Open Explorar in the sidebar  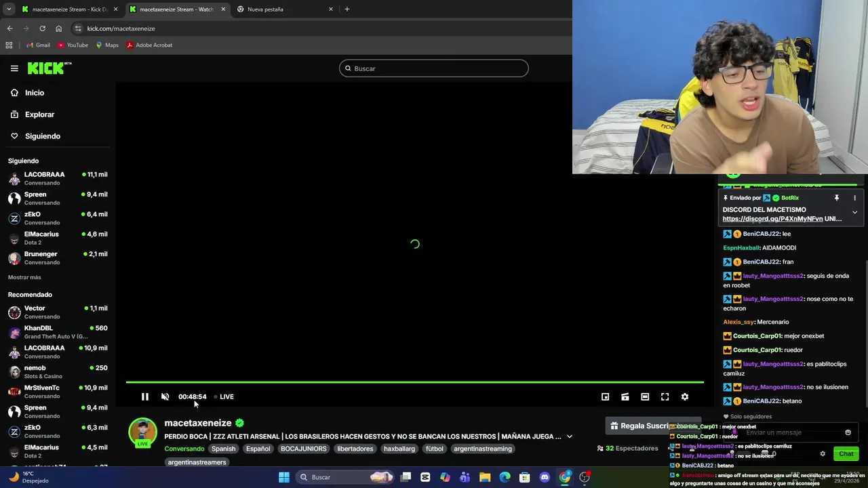[39, 115]
